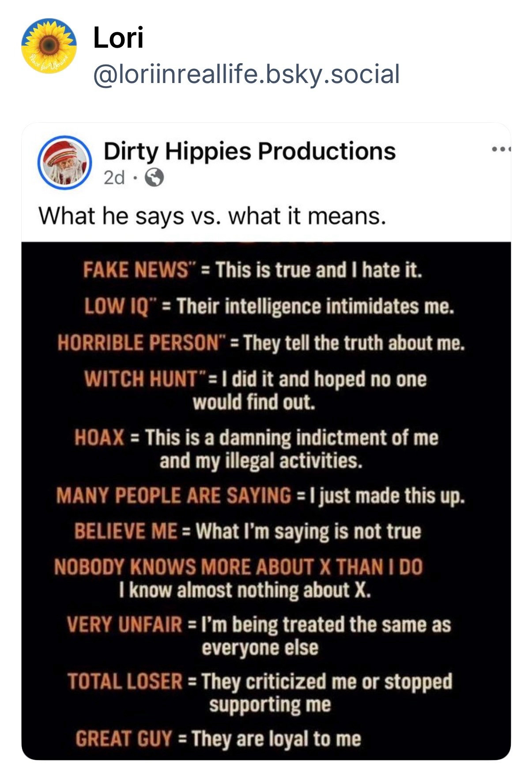Click the "HOAX" word in the image
This screenshot has height=779, width=532.
99,438
